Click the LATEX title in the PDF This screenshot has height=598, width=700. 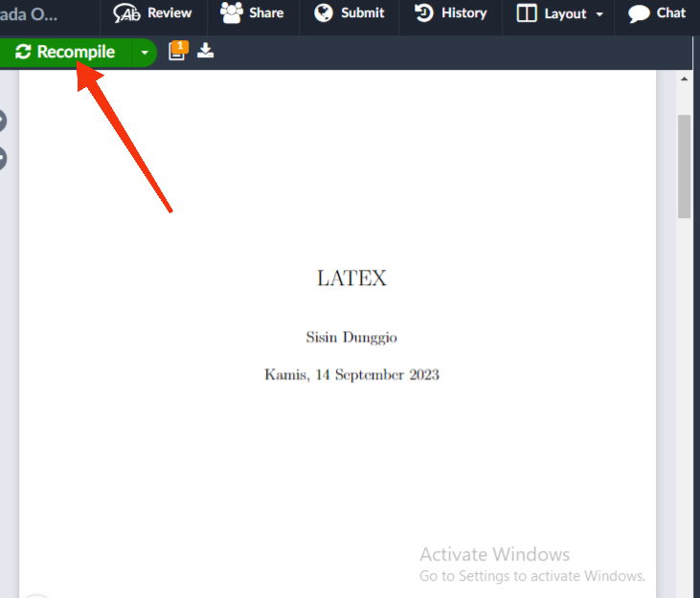point(351,278)
